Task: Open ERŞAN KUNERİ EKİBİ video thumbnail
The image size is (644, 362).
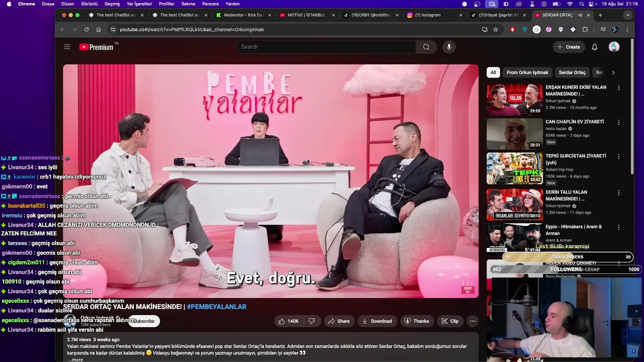Action: [515, 100]
